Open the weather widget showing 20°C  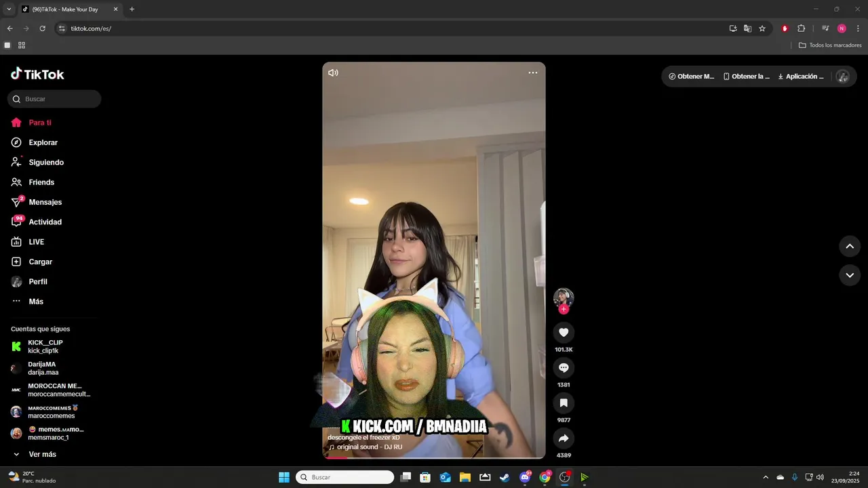32,477
